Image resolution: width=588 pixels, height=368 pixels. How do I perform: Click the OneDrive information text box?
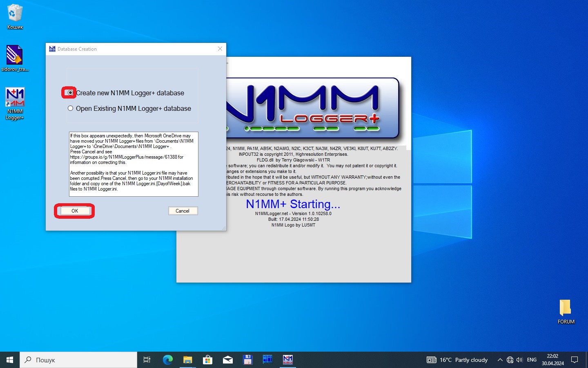coord(134,164)
